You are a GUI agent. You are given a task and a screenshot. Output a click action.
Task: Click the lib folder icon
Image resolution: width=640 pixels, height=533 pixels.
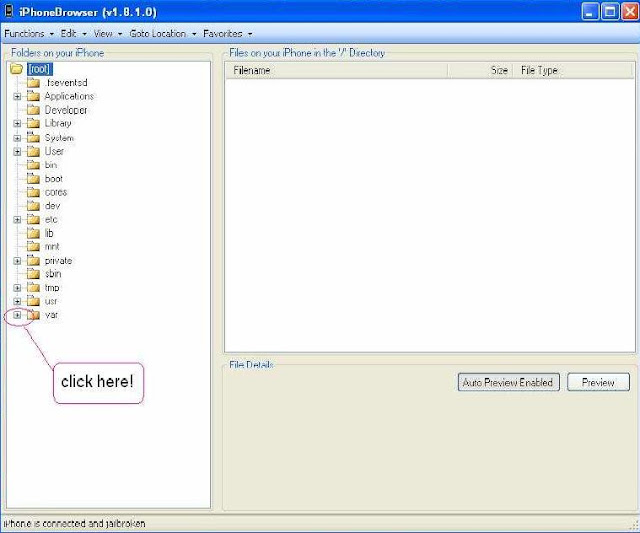pyautogui.click(x=33, y=233)
